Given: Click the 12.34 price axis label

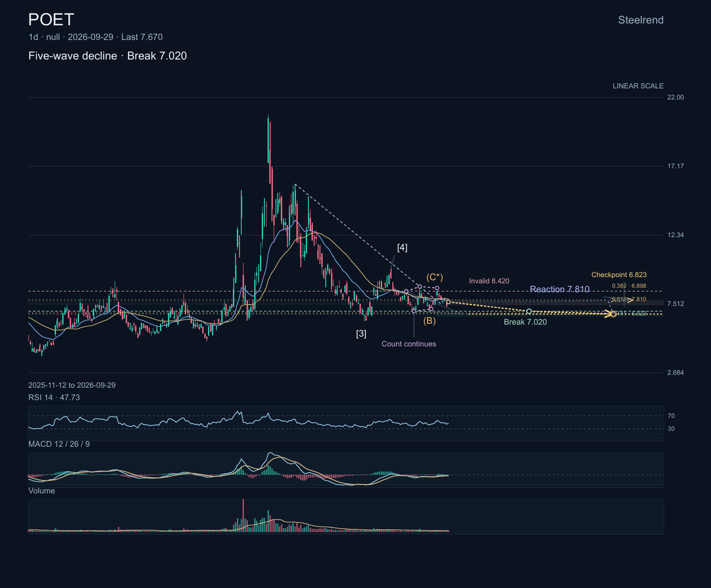Looking at the screenshot, I should tap(675, 235).
